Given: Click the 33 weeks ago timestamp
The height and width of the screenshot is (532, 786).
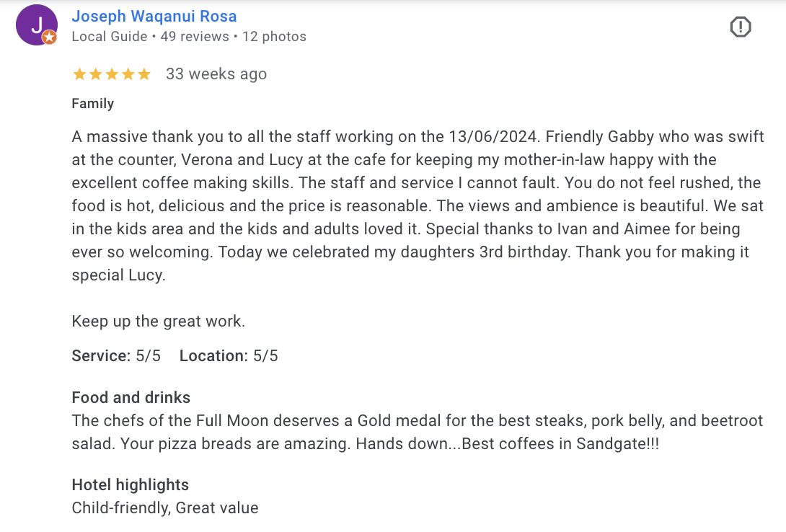Looking at the screenshot, I should point(216,74).
